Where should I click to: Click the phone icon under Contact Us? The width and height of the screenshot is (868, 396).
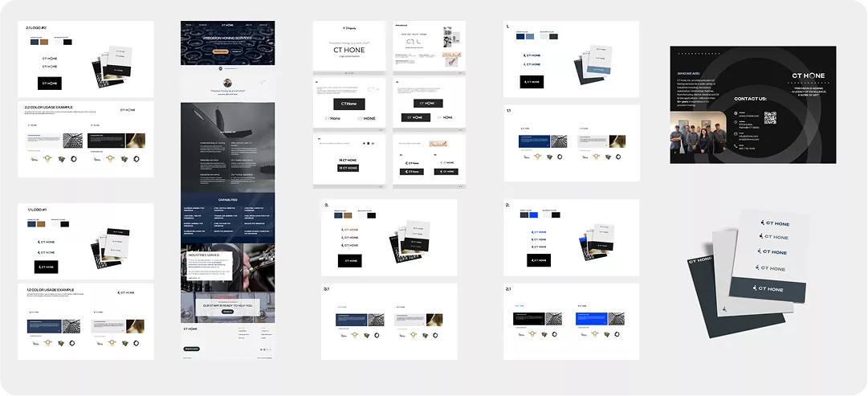[x=736, y=146]
